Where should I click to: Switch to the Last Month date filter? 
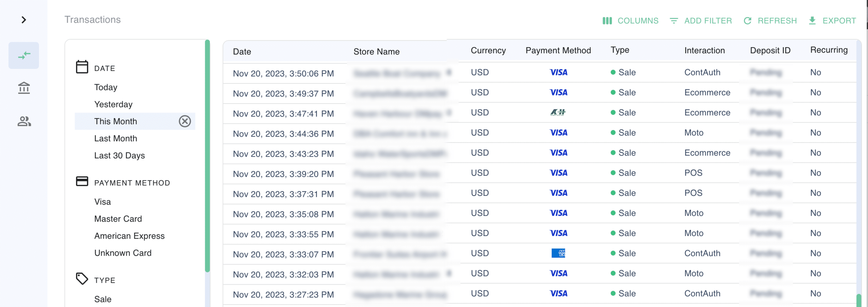[116, 138]
